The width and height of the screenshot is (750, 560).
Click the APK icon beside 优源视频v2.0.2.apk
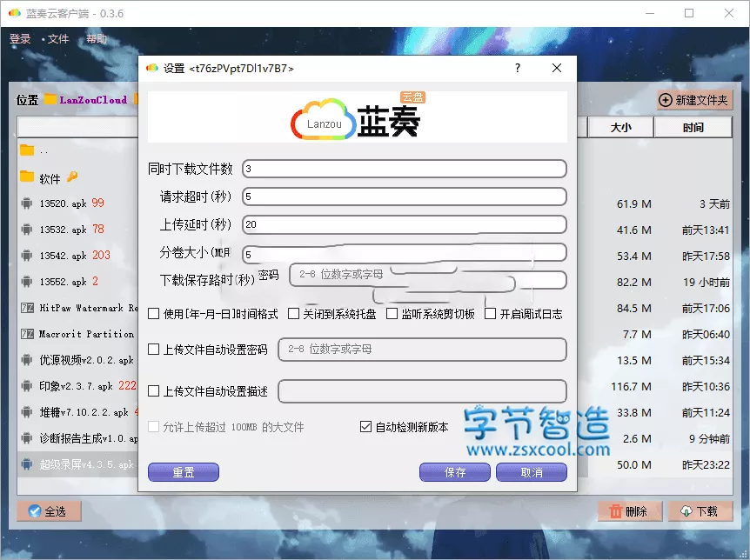tap(27, 360)
